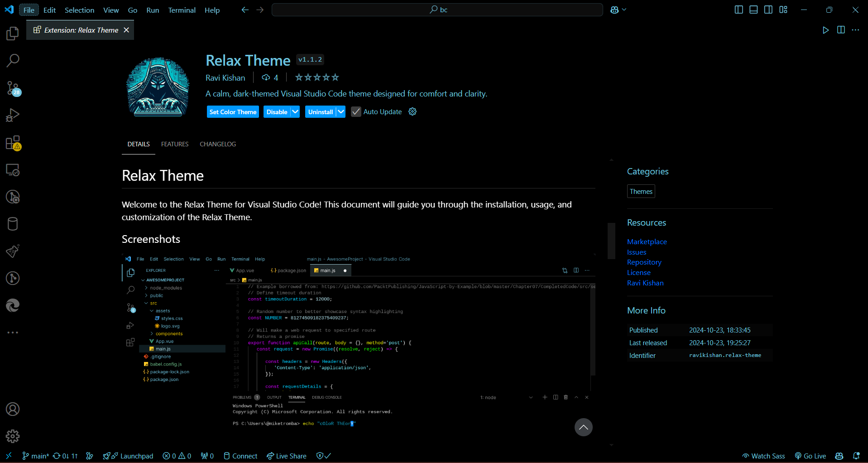Click publisher name Ravi Kishan near title
868x463 pixels.
(225, 78)
